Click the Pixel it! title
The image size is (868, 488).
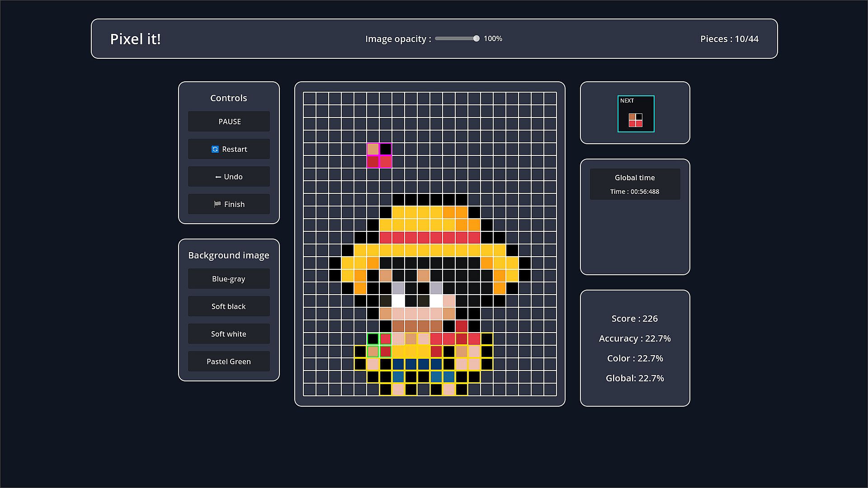[x=136, y=39]
